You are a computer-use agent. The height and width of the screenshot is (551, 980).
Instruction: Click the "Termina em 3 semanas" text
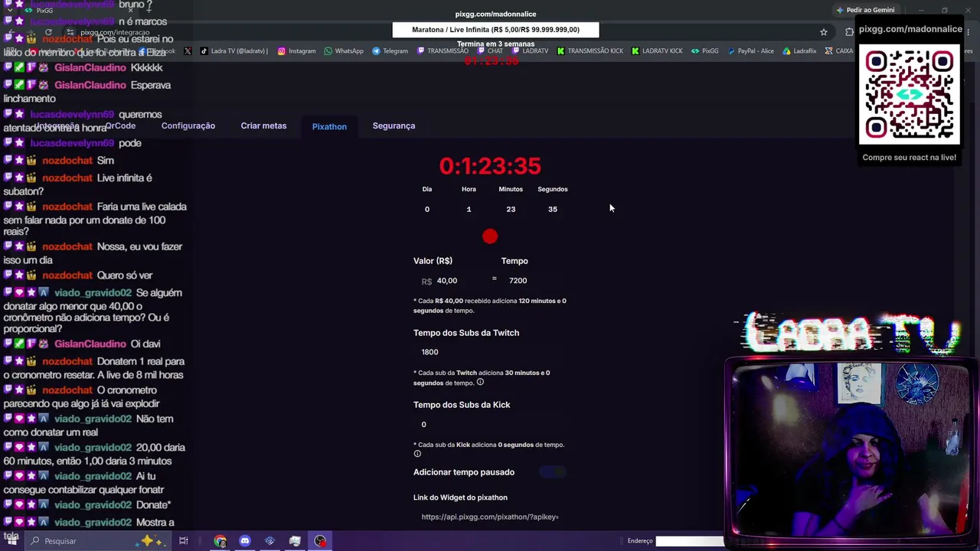[x=495, y=44]
